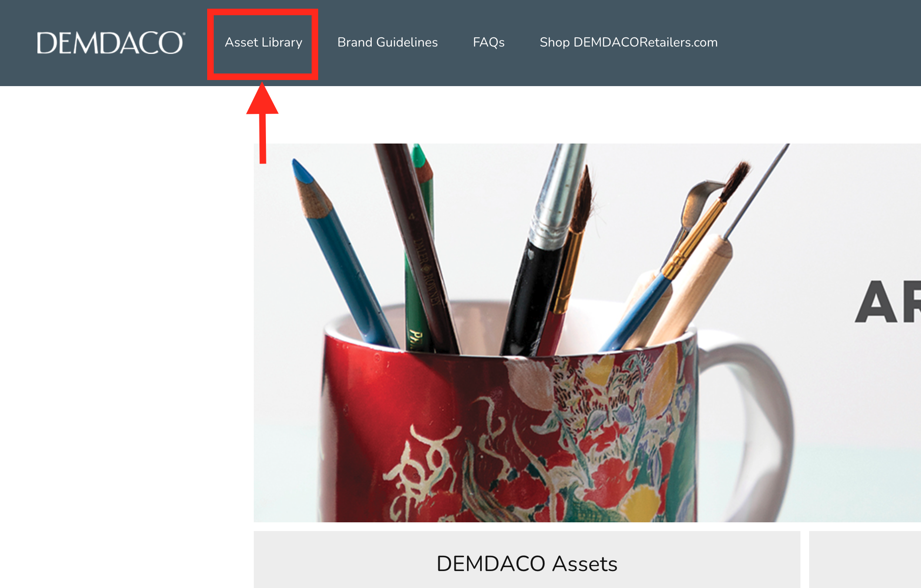Click the red arrow pointing at Asset Library
This screenshot has height=588, width=921.
tap(262, 123)
